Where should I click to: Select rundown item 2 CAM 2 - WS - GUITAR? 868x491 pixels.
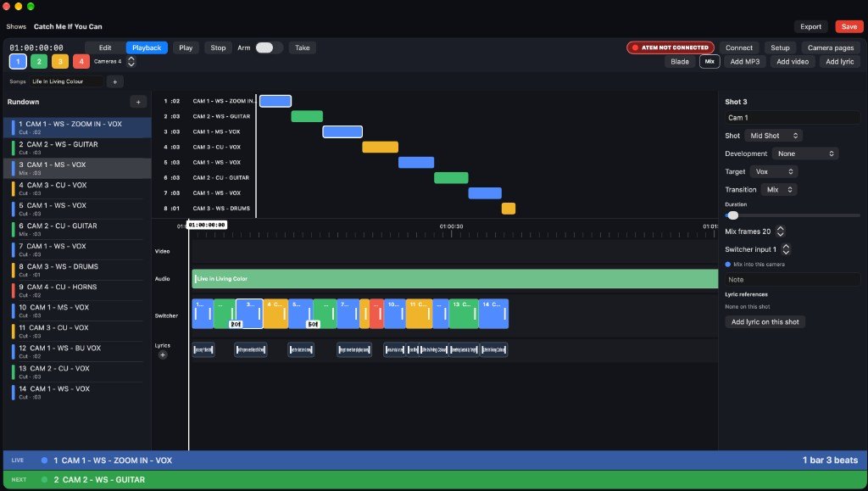click(x=77, y=148)
